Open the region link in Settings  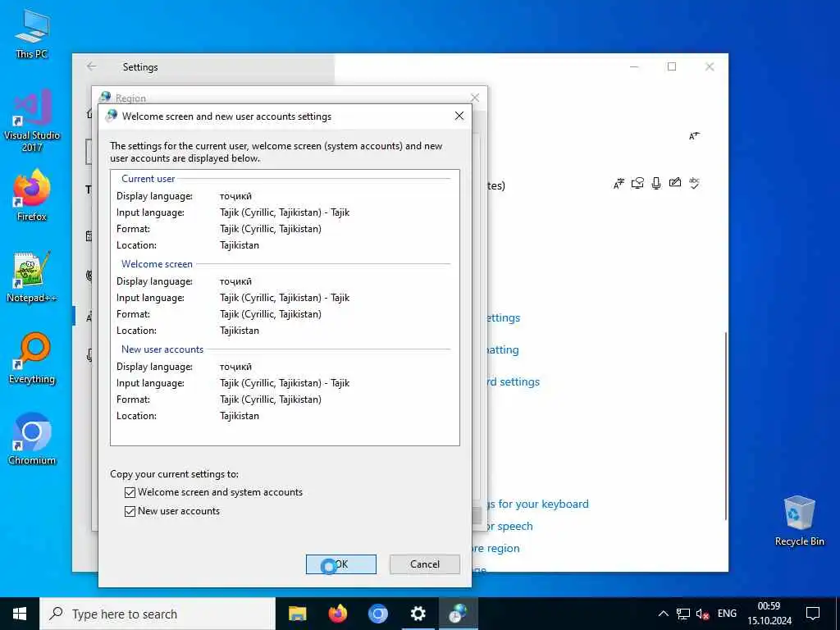(x=496, y=548)
